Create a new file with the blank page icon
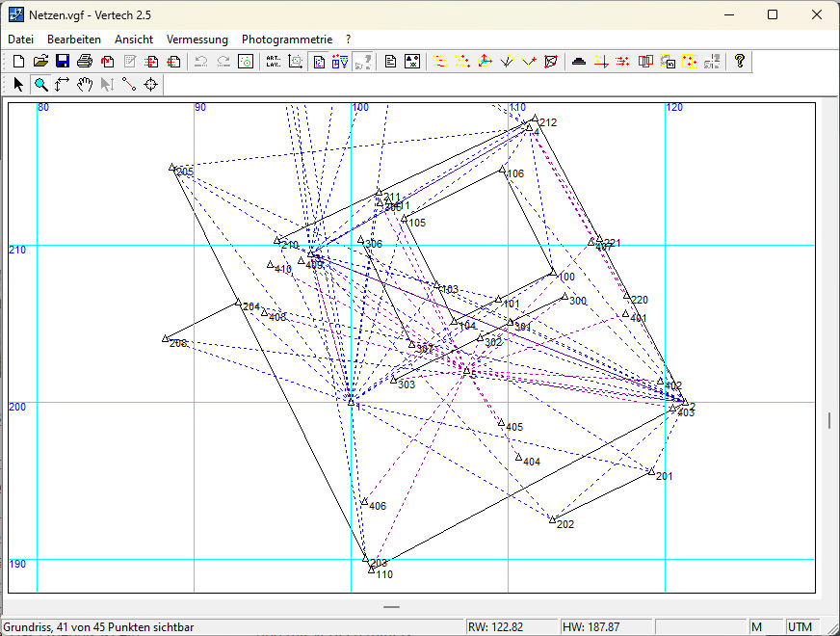Image resolution: width=840 pixels, height=636 pixels. pos(18,62)
